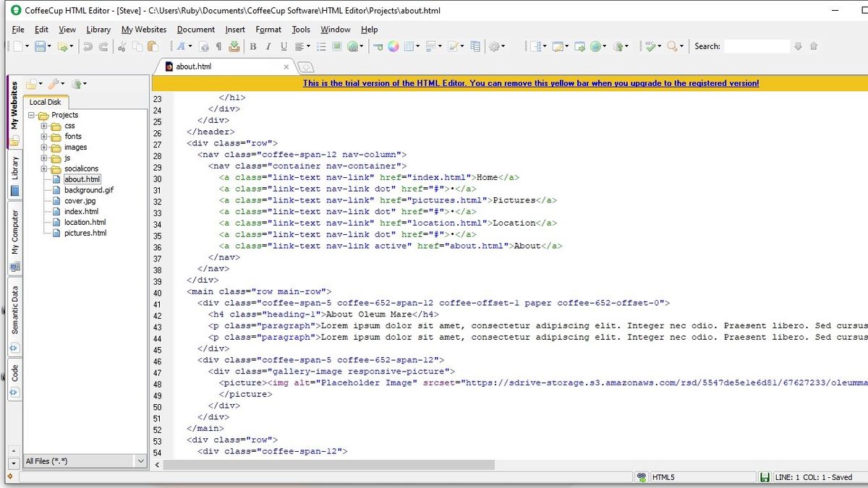
Task: Open the spell check tool
Action: tap(651, 46)
